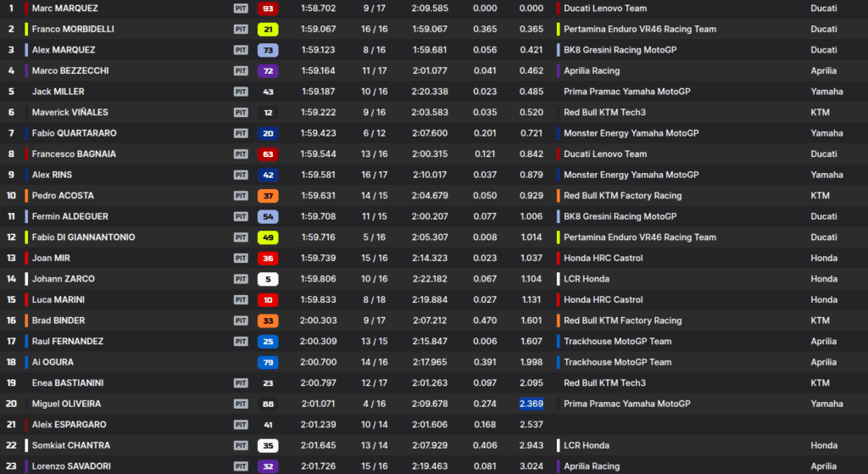868x474 pixels.
Task: Click the PIT badge for Marco Bezzecchi
Action: pyautogui.click(x=241, y=71)
